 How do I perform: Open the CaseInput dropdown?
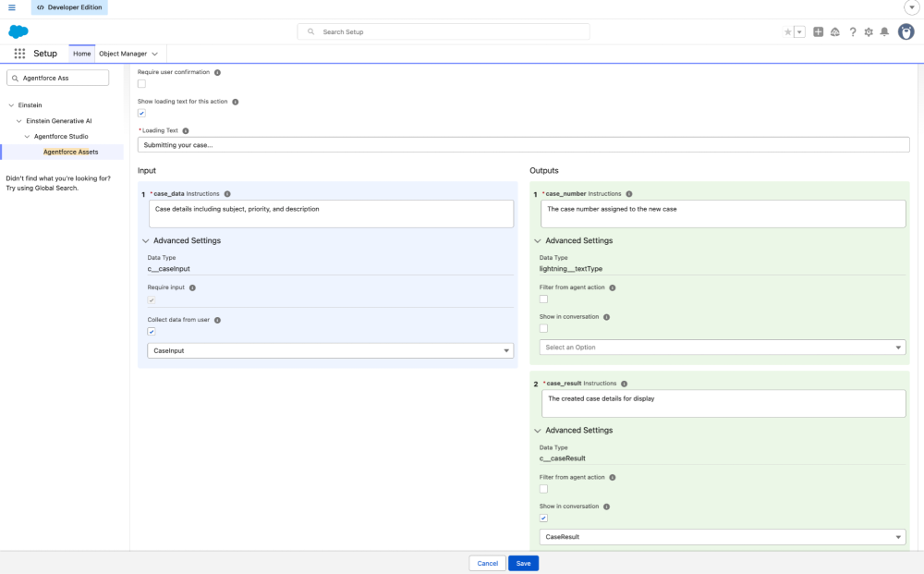pyautogui.click(x=330, y=350)
